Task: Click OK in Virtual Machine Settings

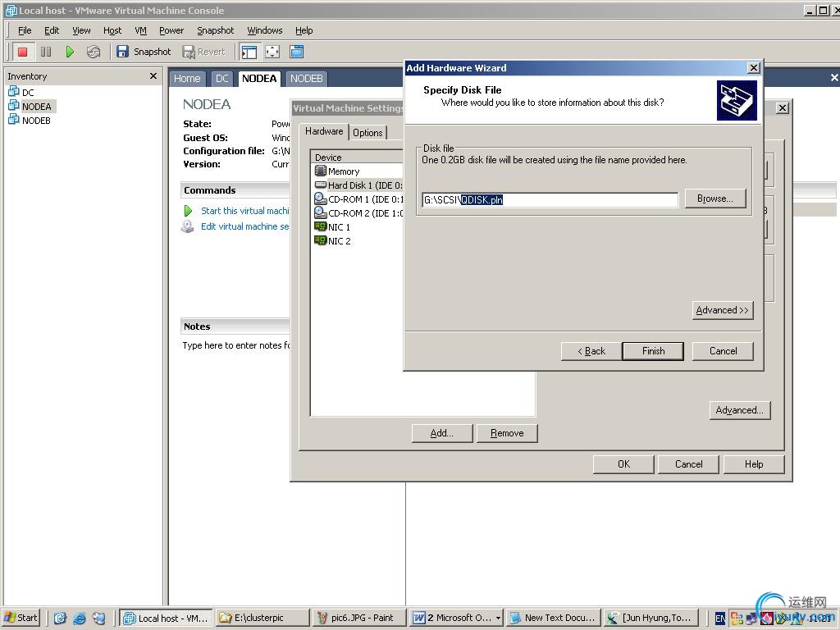Action: tap(623, 464)
